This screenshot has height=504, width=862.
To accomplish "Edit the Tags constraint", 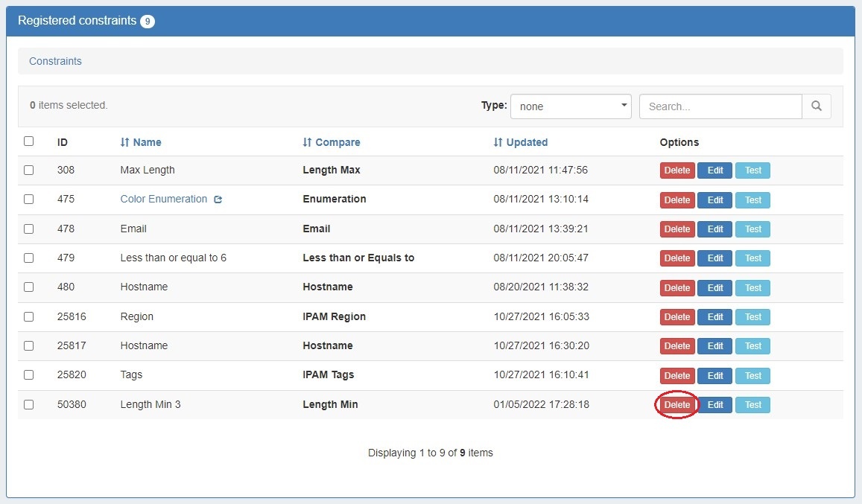I will (714, 376).
